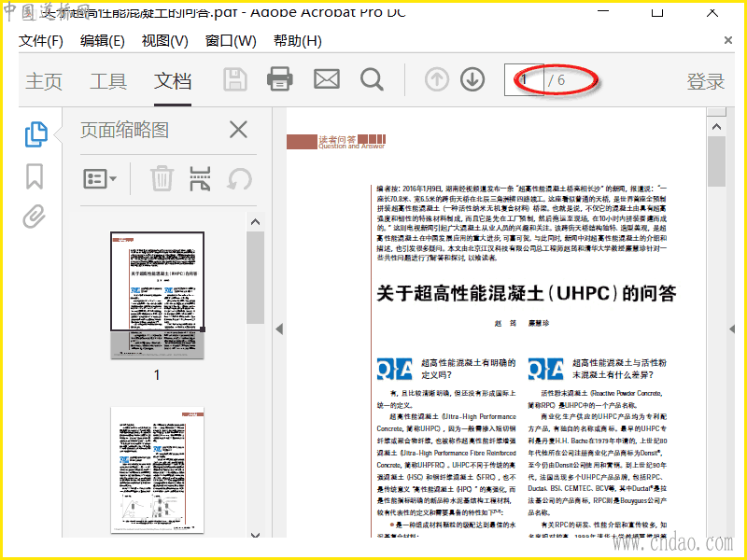
Task: Click the thumbnail panel scrollbar thumb
Action: [255, 277]
